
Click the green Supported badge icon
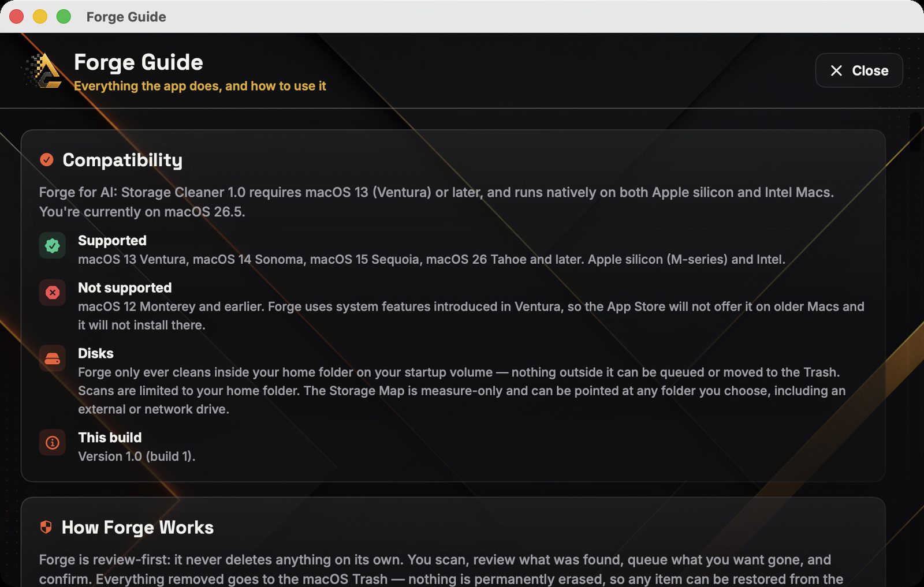[53, 245]
